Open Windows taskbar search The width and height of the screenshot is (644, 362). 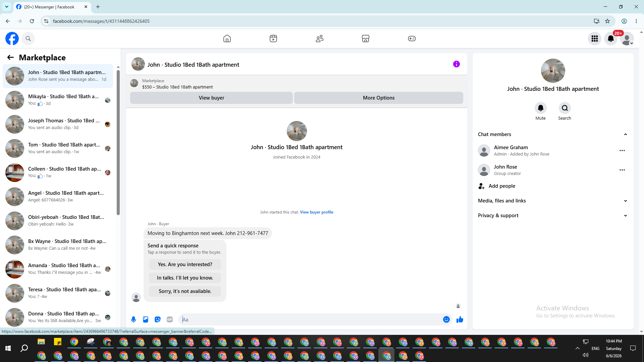tap(24, 349)
